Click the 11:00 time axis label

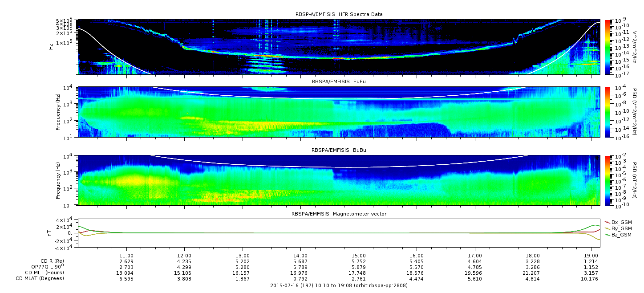pyautogui.click(x=127, y=255)
